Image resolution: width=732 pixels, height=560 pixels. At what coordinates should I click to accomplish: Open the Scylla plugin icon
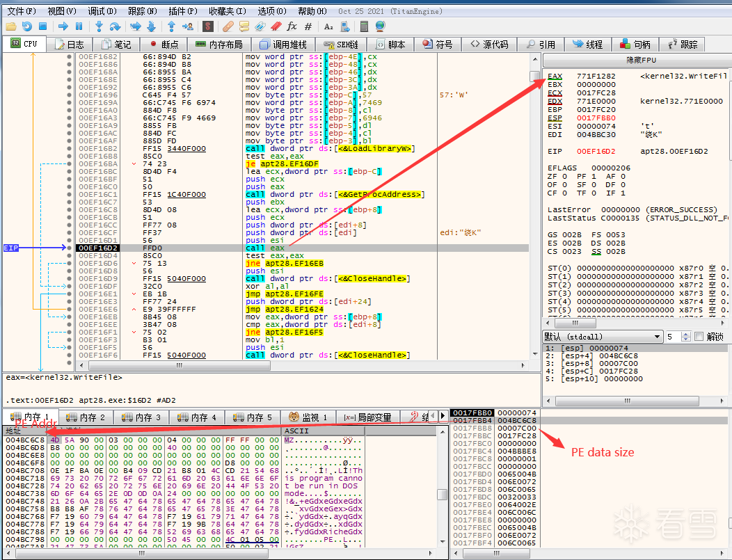[208, 26]
